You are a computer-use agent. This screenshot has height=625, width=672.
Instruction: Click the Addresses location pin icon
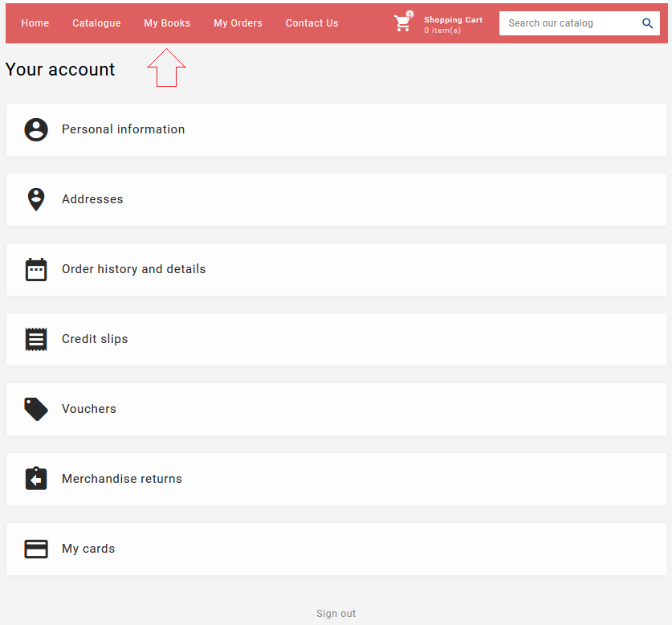click(36, 199)
